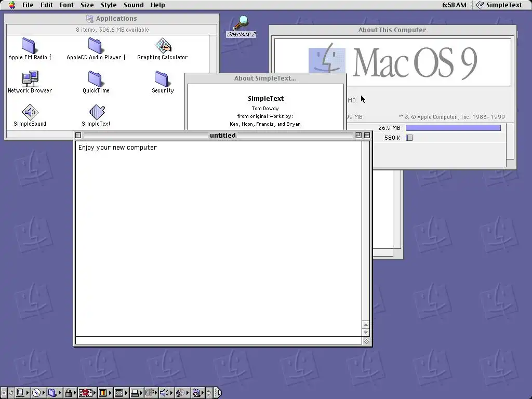Open the Font menu
532x399 pixels.
click(x=66, y=5)
